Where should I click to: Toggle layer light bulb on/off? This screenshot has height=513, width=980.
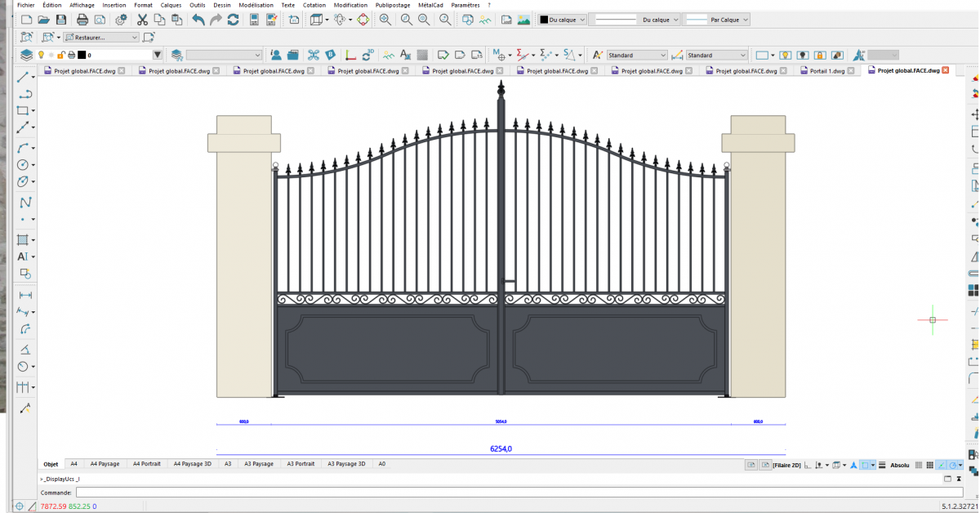(x=41, y=55)
